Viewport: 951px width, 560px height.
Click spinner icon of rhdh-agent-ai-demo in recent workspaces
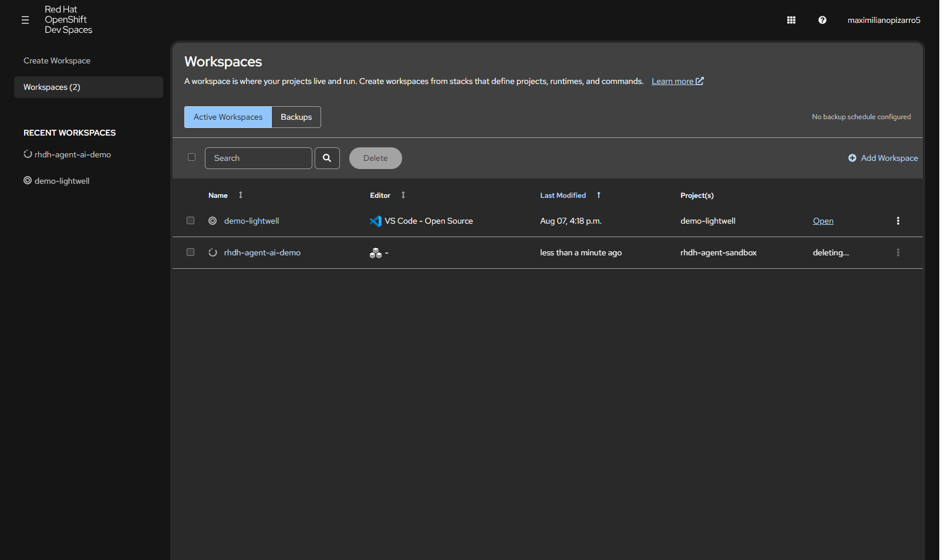(28, 154)
